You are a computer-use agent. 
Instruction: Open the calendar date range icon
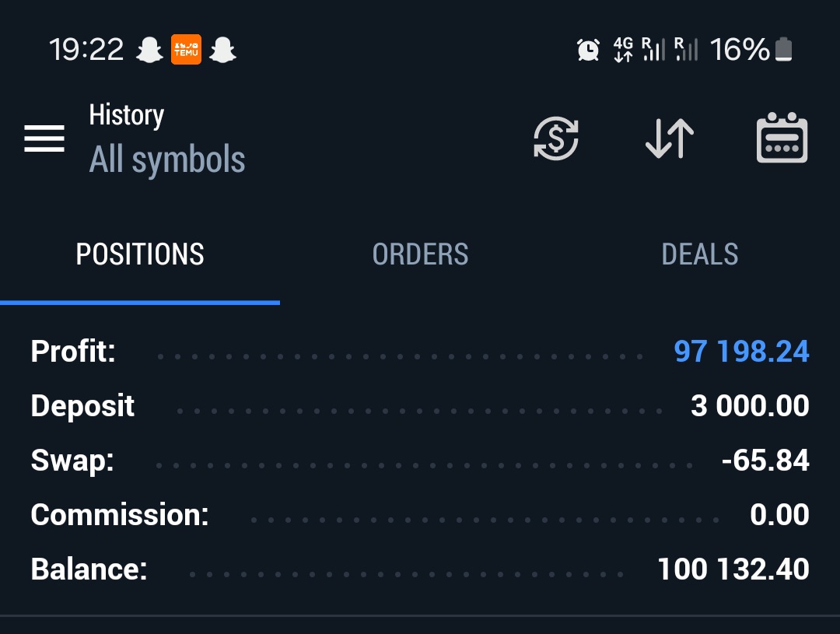[782, 139]
